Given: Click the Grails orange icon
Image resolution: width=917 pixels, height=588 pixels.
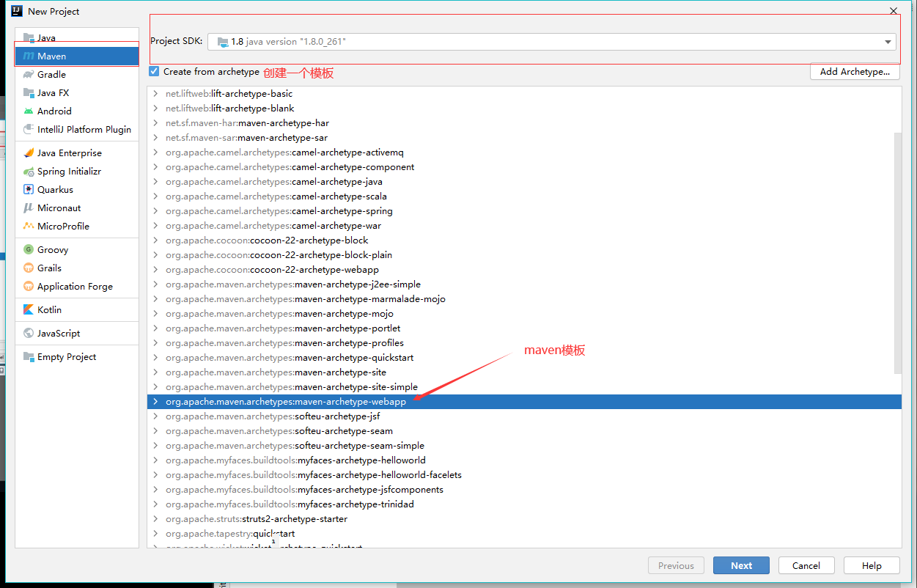Looking at the screenshot, I should pos(29,268).
